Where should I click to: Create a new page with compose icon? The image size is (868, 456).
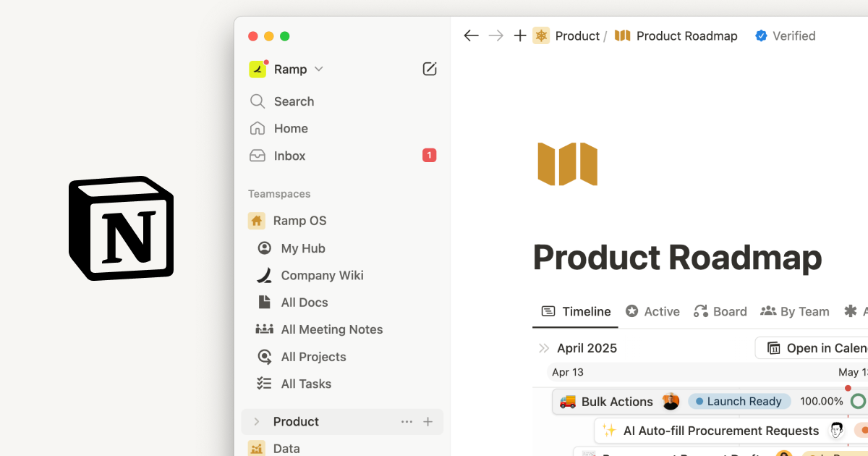tap(430, 69)
